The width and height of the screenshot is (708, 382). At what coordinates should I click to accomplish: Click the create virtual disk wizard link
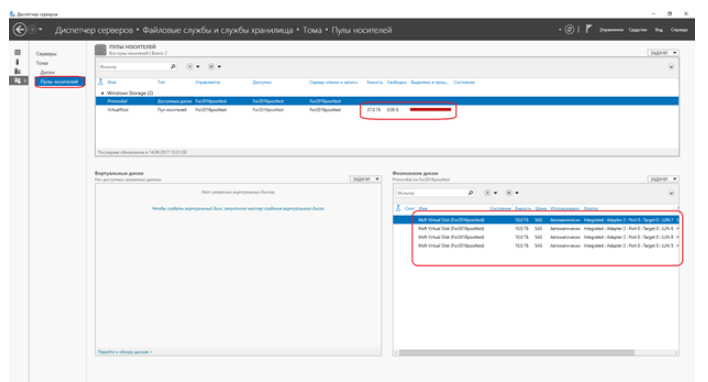[x=238, y=209]
